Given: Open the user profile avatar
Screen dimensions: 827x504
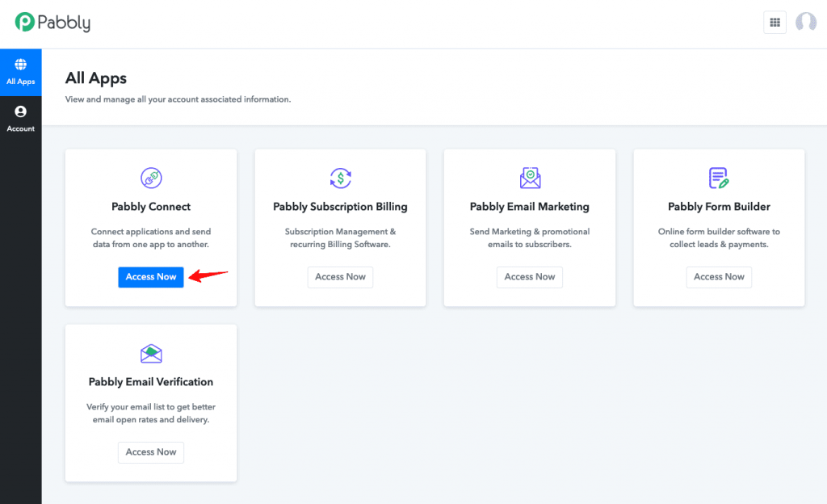Looking at the screenshot, I should click(x=805, y=22).
